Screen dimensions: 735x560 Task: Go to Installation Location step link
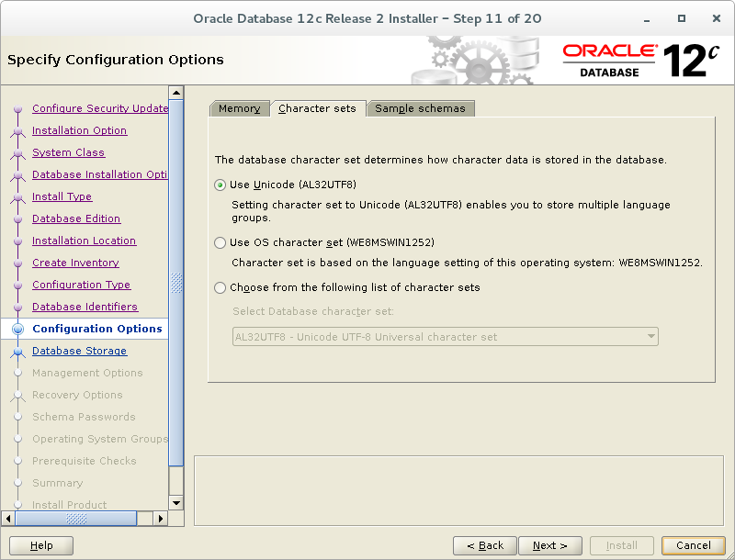click(x=84, y=241)
